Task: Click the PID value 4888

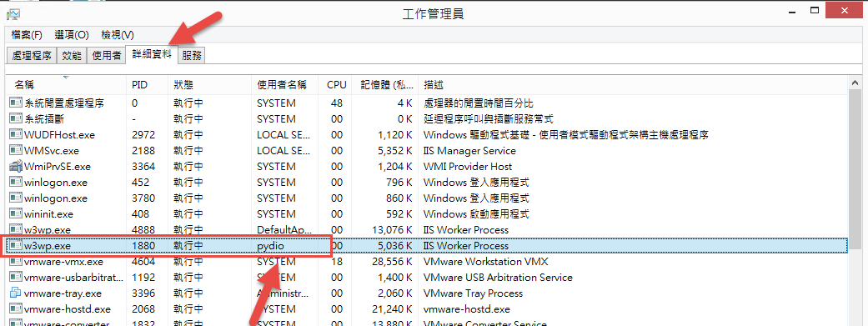Action: 143,229
